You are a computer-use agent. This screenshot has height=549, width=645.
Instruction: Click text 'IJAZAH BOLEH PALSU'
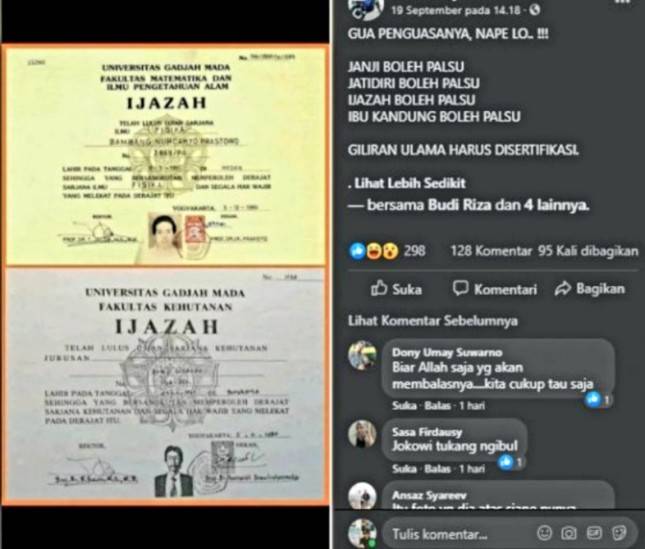(x=412, y=100)
